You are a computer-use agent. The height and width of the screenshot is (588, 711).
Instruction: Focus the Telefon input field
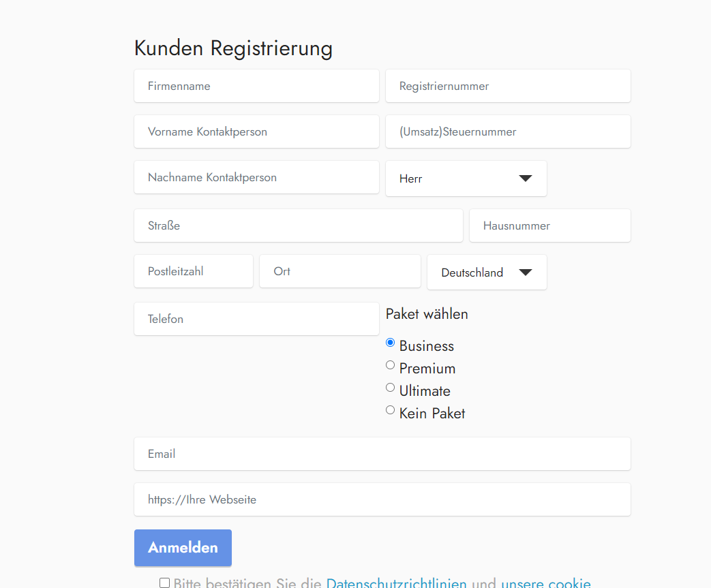point(256,319)
